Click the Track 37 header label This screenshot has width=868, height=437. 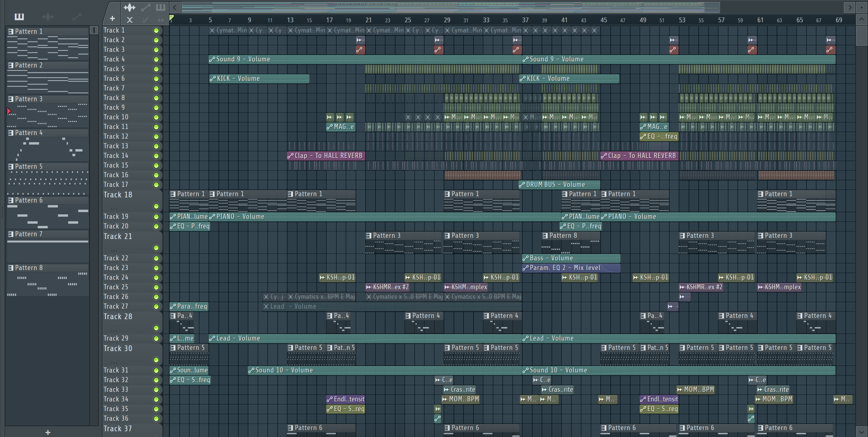click(x=118, y=429)
